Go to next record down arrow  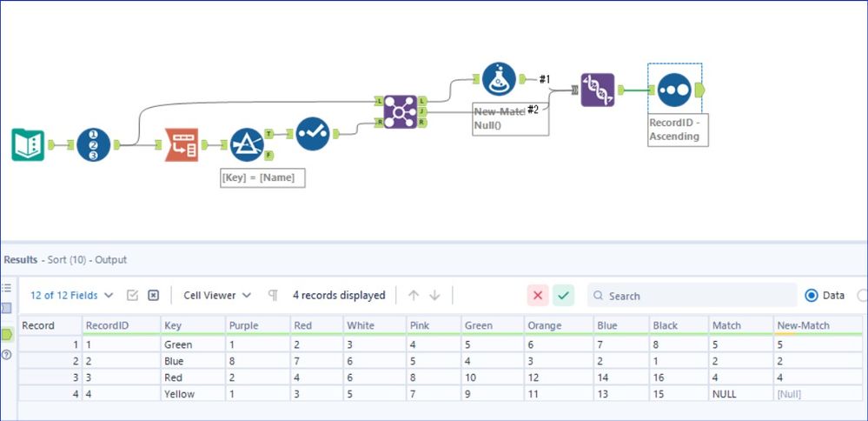(x=434, y=295)
